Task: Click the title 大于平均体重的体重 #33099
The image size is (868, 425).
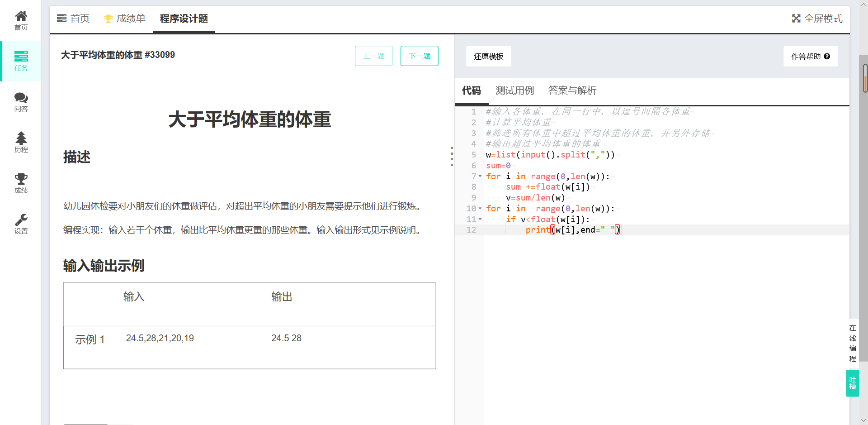Action: pos(118,55)
